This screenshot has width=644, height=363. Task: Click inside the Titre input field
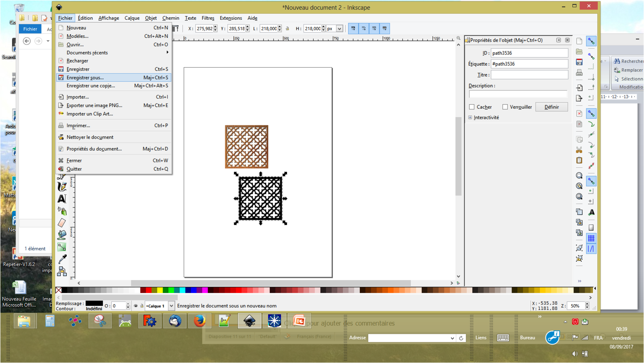pyautogui.click(x=529, y=75)
